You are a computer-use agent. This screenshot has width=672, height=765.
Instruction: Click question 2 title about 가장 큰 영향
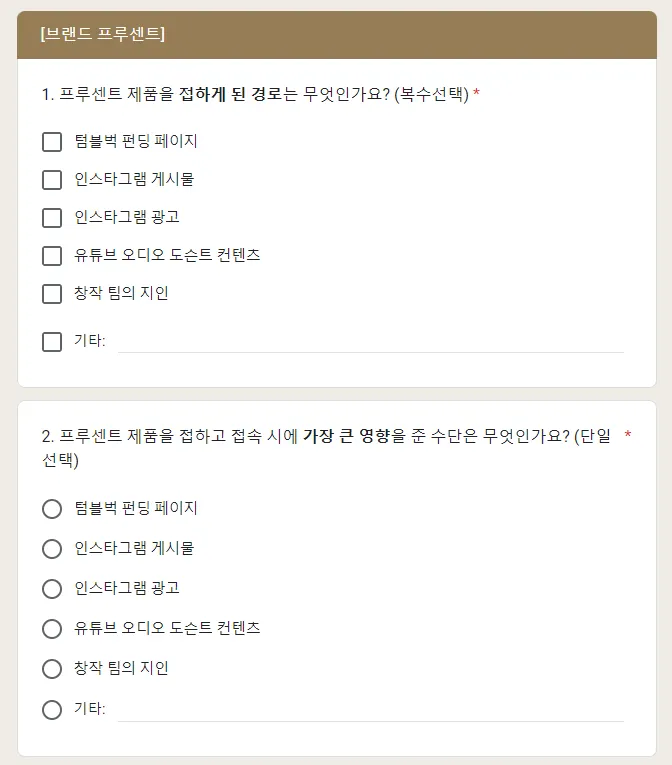[x=326, y=448]
